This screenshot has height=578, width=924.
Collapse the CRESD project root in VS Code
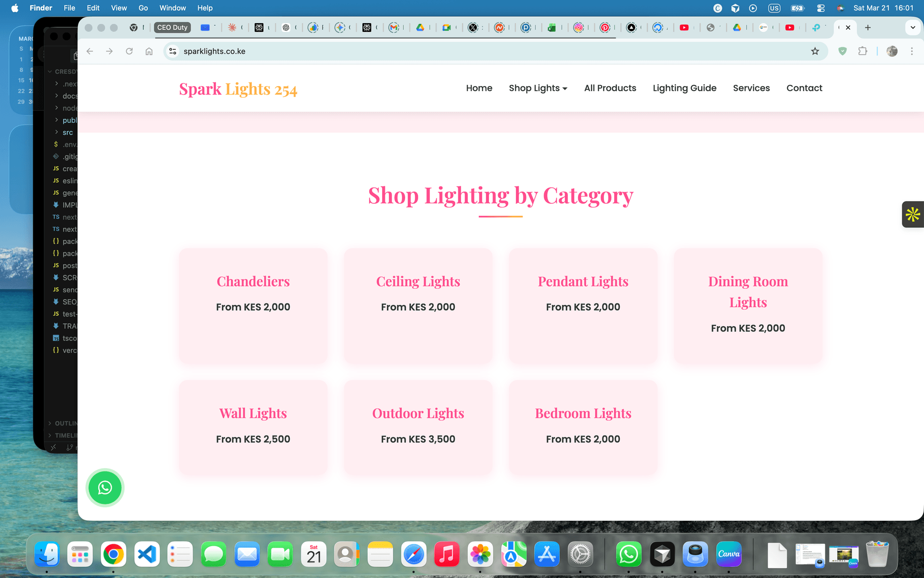pyautogui.click(x=63, y=72)
